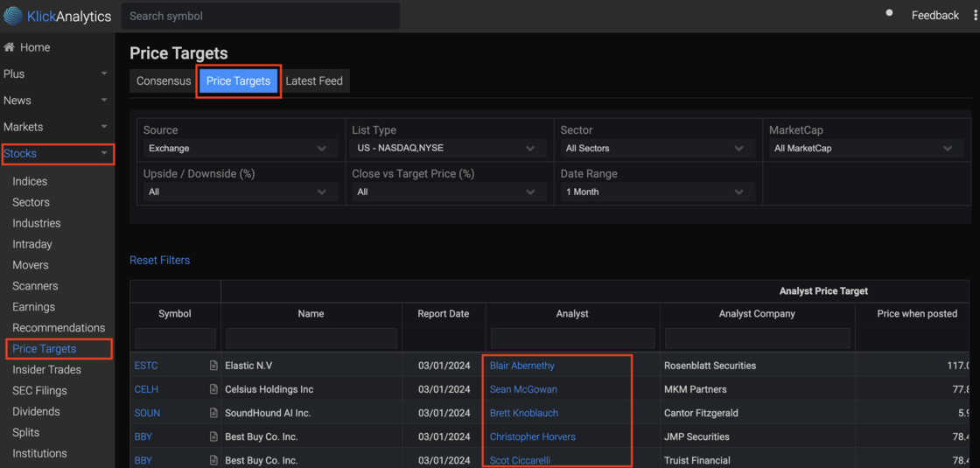Open the document icon in the Truist Financial row

(x=213, y=460)
